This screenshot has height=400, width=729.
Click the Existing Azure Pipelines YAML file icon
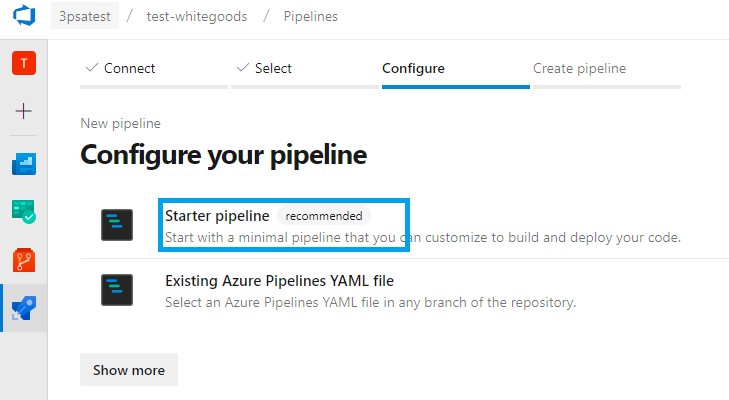[117, 290]
